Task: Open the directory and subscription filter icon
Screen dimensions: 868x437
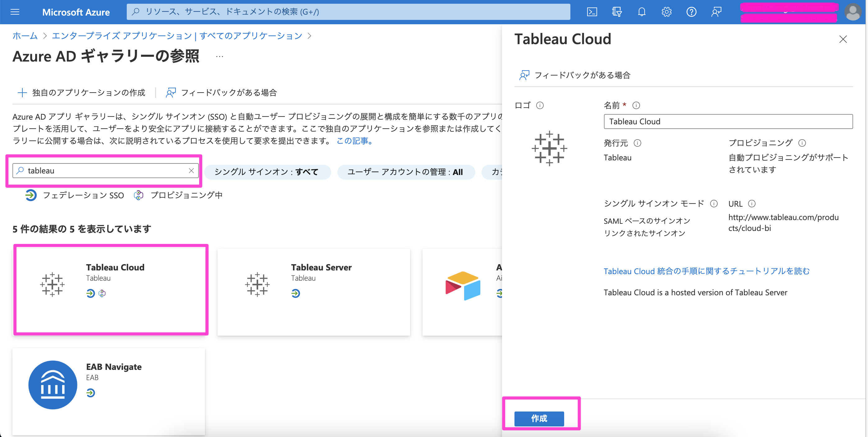Action: 617,12
